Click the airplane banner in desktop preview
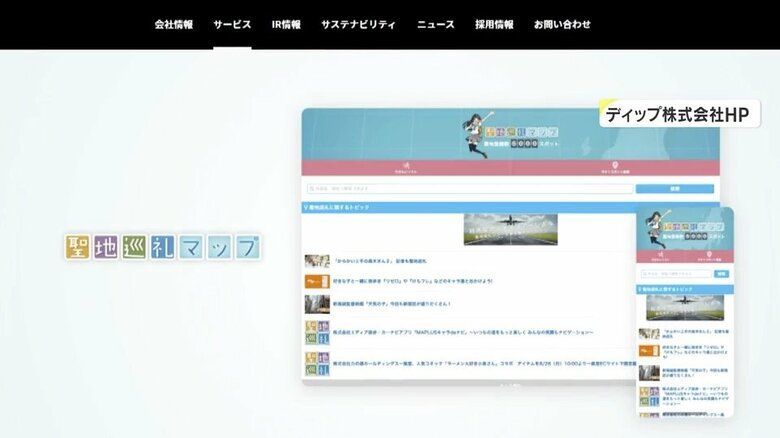Screen dimensions: 780x438 pos(510,229)
